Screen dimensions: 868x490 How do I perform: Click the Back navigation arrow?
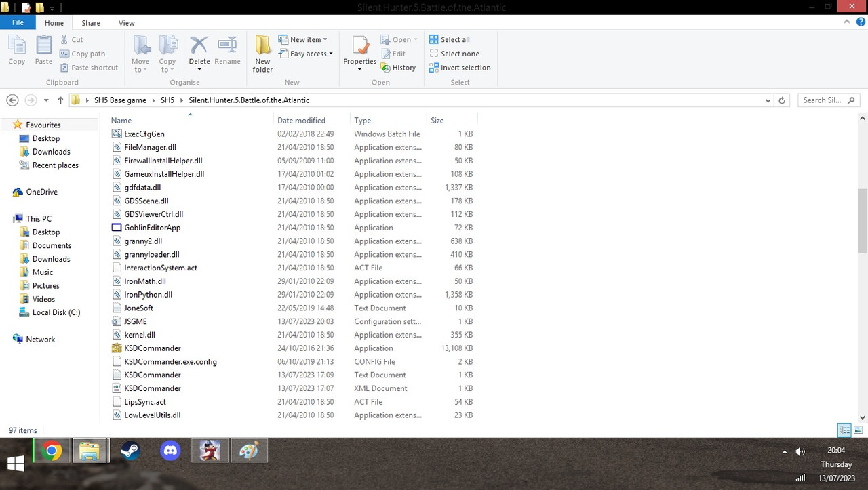click(12, 100)
